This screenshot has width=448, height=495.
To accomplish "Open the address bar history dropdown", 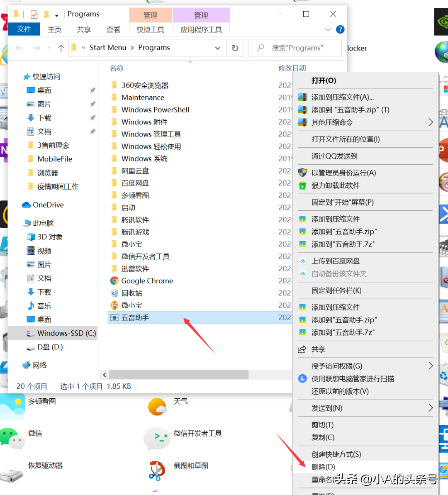I will point(217,48).
